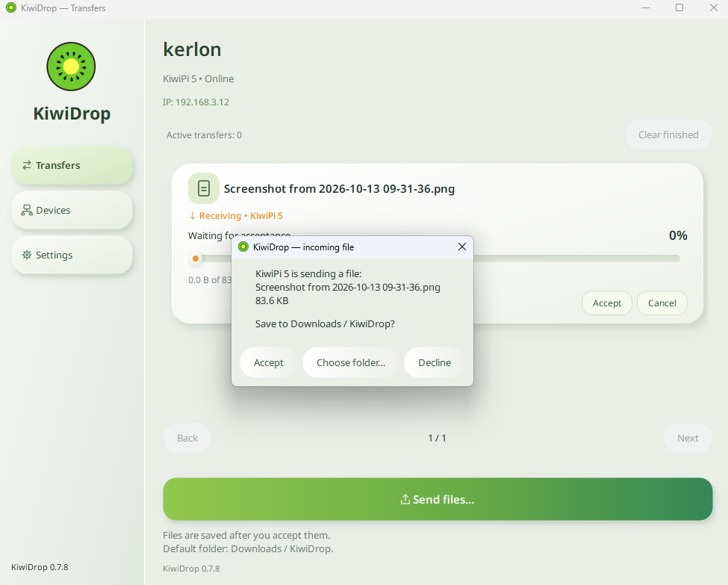
Task: Click the kiwi app icon in main title bar
Action: tap(10, 8)
